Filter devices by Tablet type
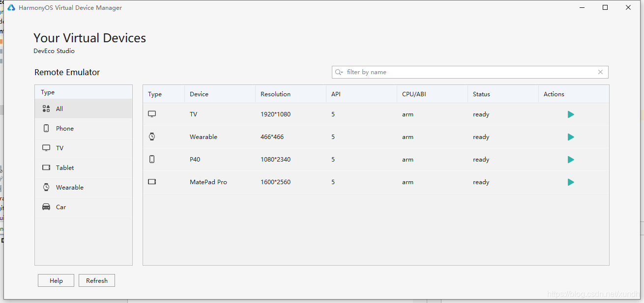 pos(84,167)
